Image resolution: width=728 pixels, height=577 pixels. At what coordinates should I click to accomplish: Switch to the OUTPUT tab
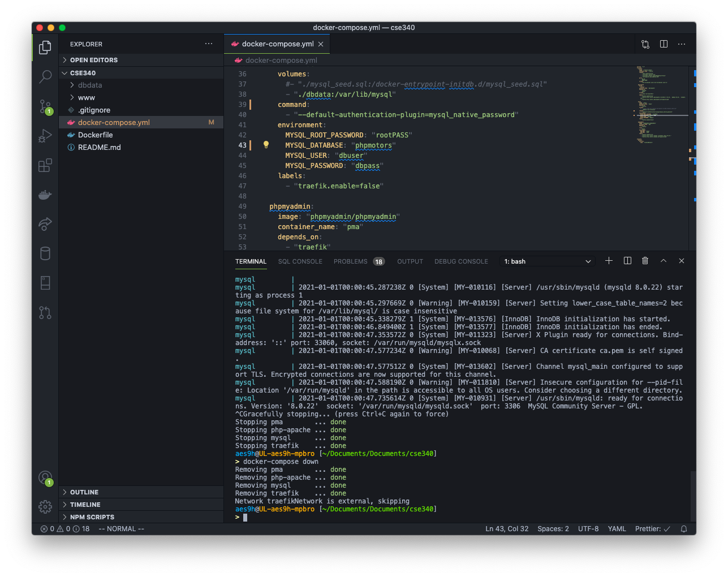(x=410, y=261)
